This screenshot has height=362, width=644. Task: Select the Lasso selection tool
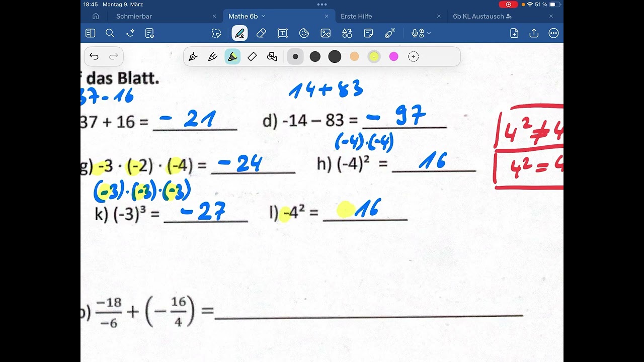216,33
